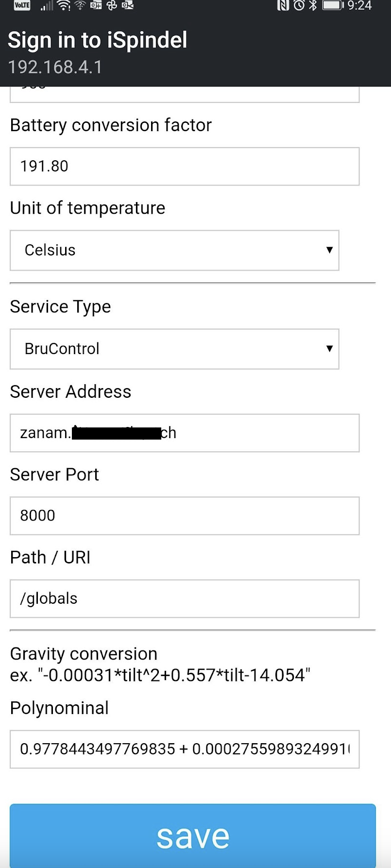Image resolution: width=391 pixels, height=868 pixels.
Task: Focus the Path / URI field
Action: (185, 598)
